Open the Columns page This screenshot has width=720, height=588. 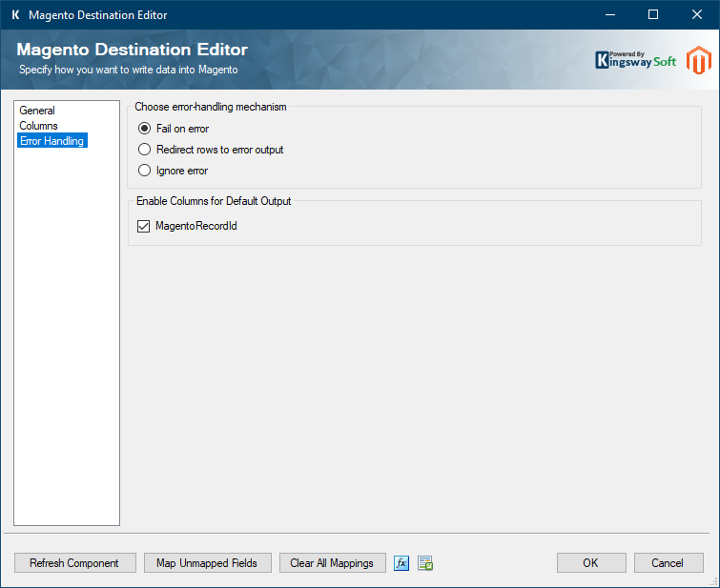pos(38,126)
